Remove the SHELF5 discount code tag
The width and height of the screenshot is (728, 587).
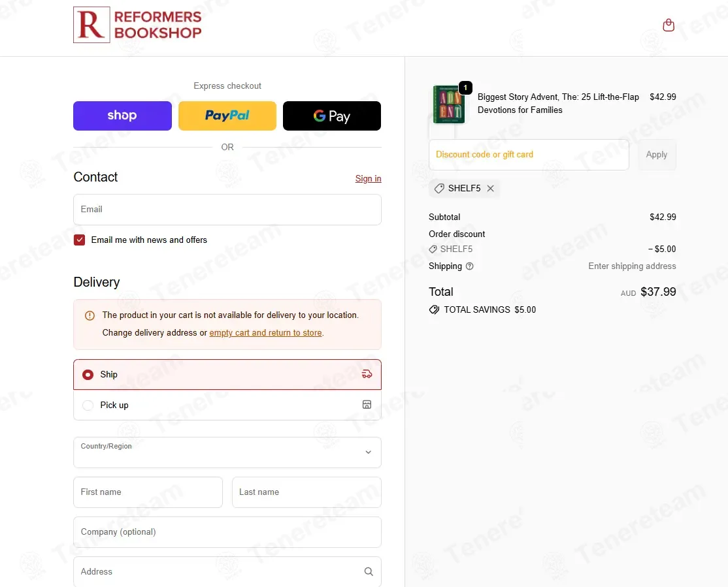[x=490, y=189]
